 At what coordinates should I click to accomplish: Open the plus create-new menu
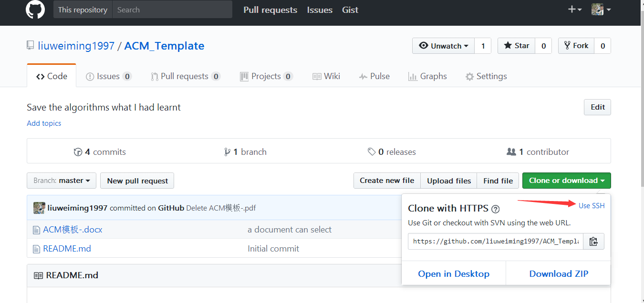pyautogui.click(x=574, y=10)
